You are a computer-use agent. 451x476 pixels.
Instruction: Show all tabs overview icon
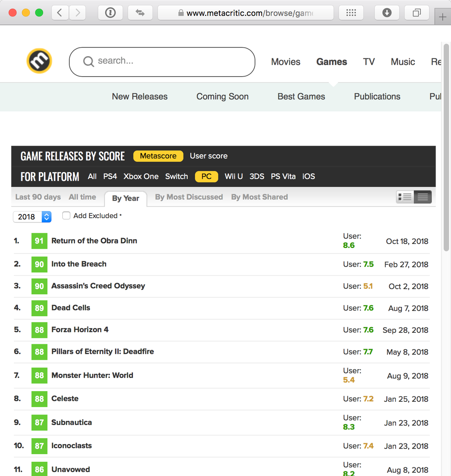tap(416, 13)
